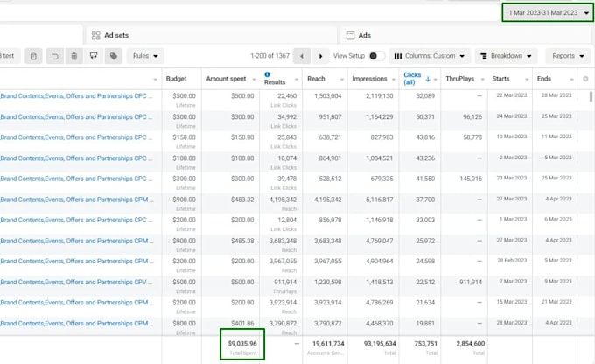Go to previous page with left arrow
The height and width of the screenshot is (364, 595).
(x=302, y=56)
